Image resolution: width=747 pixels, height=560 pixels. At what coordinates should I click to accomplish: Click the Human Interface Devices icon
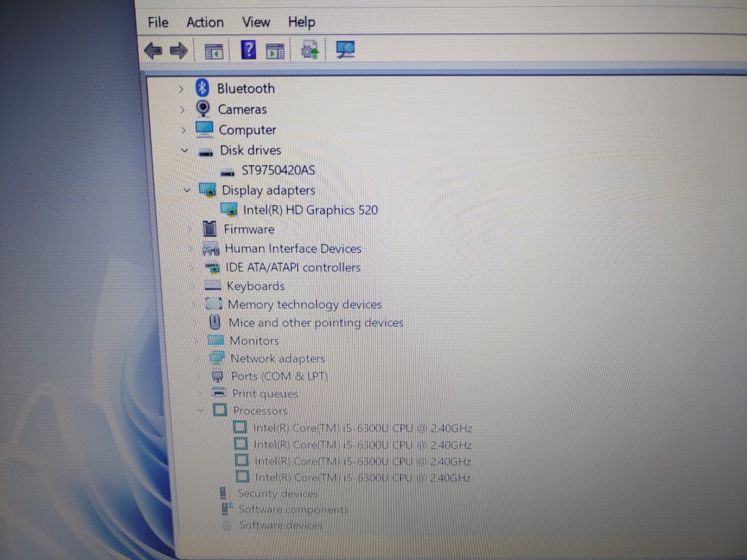point(211,249)
